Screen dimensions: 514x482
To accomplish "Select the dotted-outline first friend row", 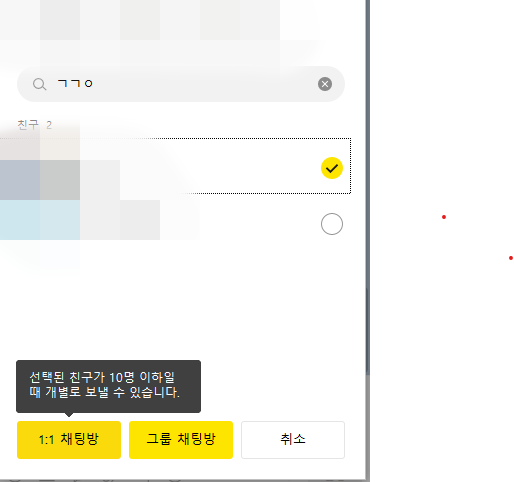I will coord(175,166).
